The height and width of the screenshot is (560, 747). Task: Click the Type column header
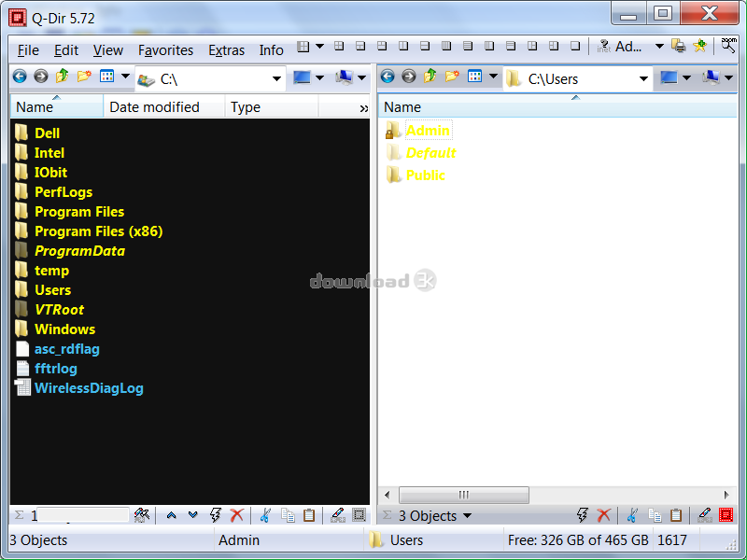pyautogui.click(x=246, y=107)
